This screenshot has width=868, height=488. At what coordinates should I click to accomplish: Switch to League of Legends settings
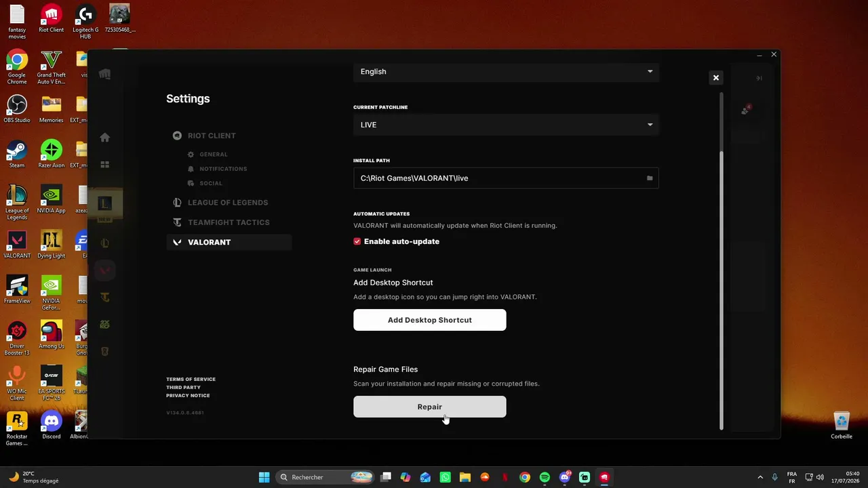[x=220, y=203]
